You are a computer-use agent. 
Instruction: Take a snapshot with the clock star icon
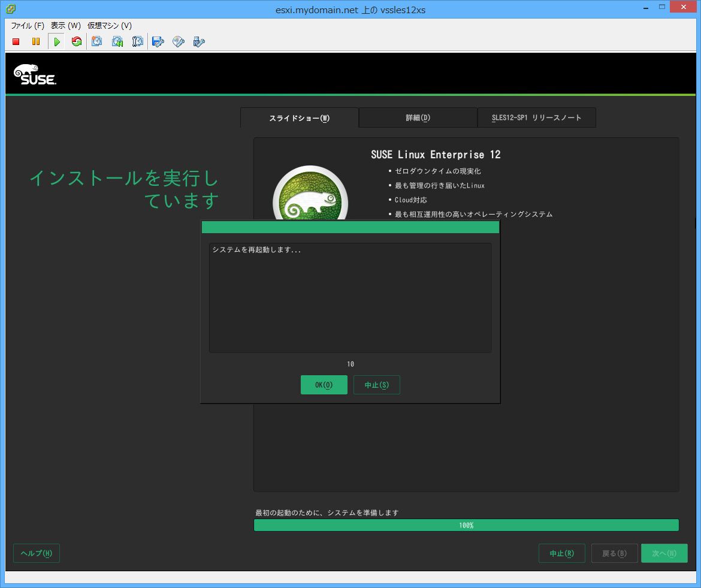[x=96, y=41]
